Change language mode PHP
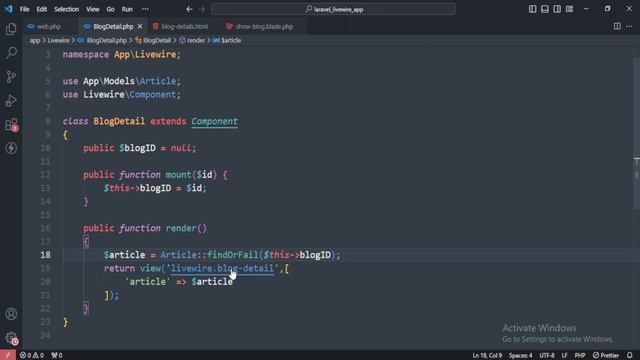The height and width of the screenshot is (360, 640). [x=580, y=355]
